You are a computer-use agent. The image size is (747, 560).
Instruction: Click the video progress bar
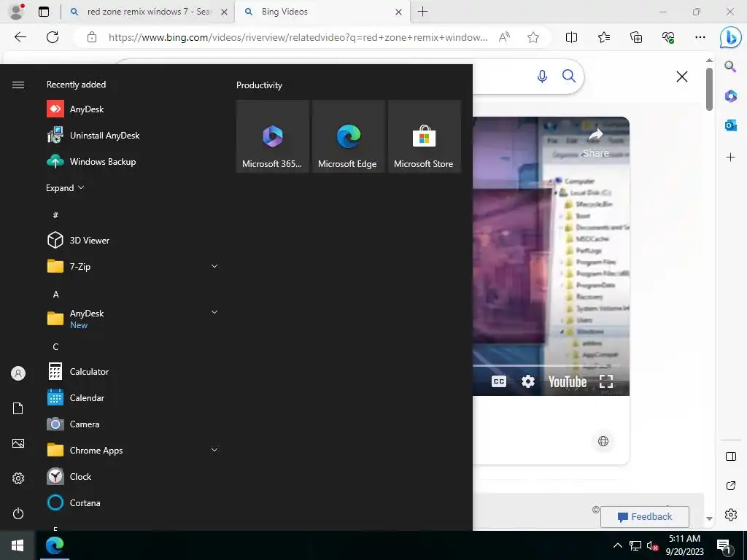[546, 366]
